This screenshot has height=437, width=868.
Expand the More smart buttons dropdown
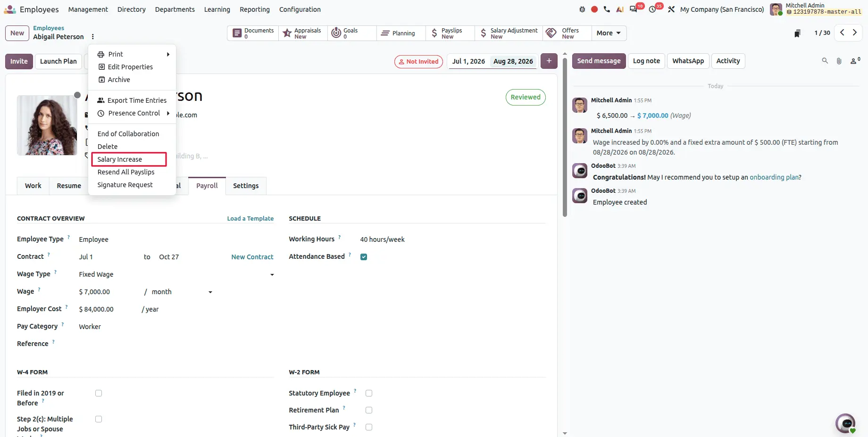pos(609,33)
